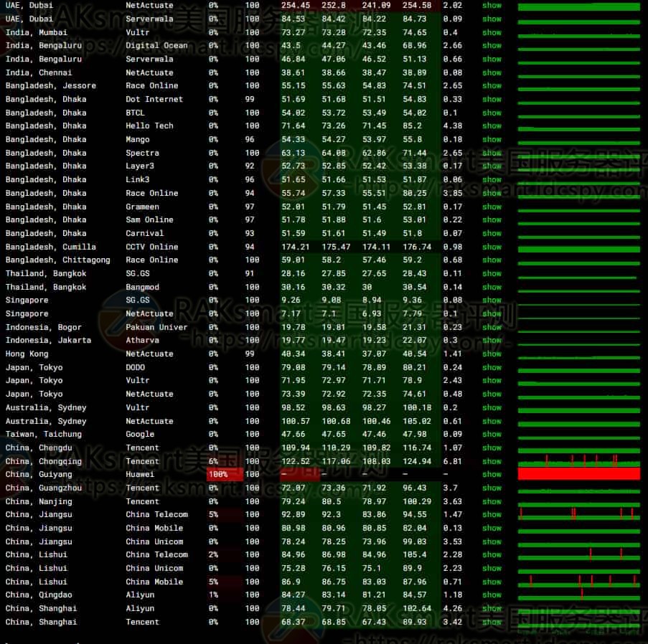Click the Jiangsu China Telecom latency graph

click(x=578, y=514)
